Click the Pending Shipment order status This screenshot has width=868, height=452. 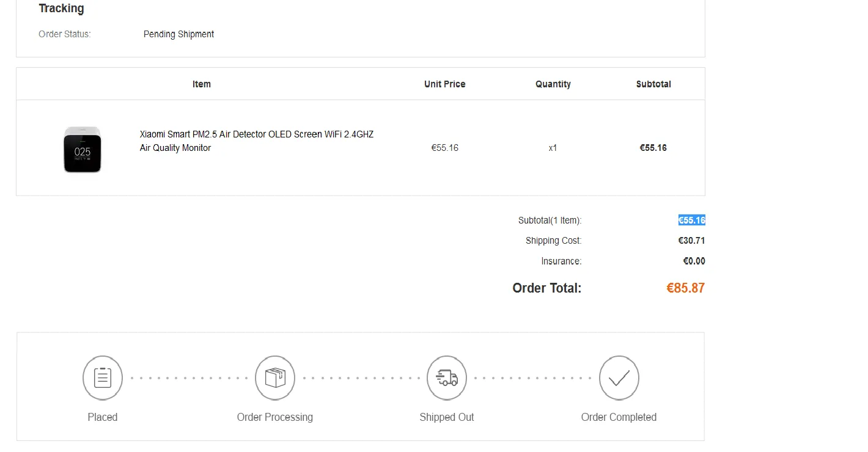pos(178,34)
